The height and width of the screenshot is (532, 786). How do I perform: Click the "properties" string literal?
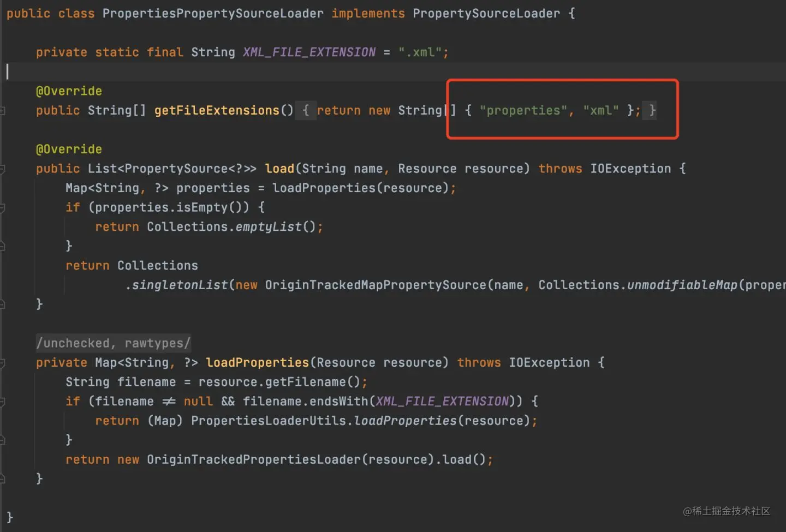pos(523,110)
